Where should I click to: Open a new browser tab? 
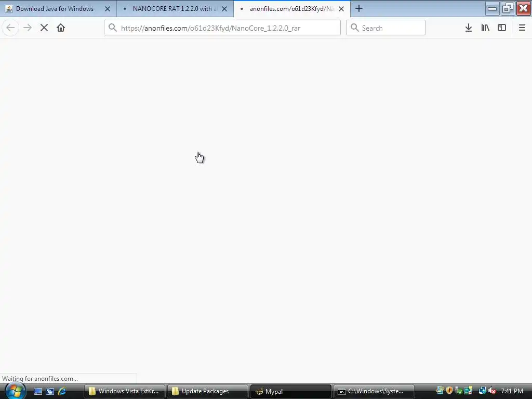point(359,8)
